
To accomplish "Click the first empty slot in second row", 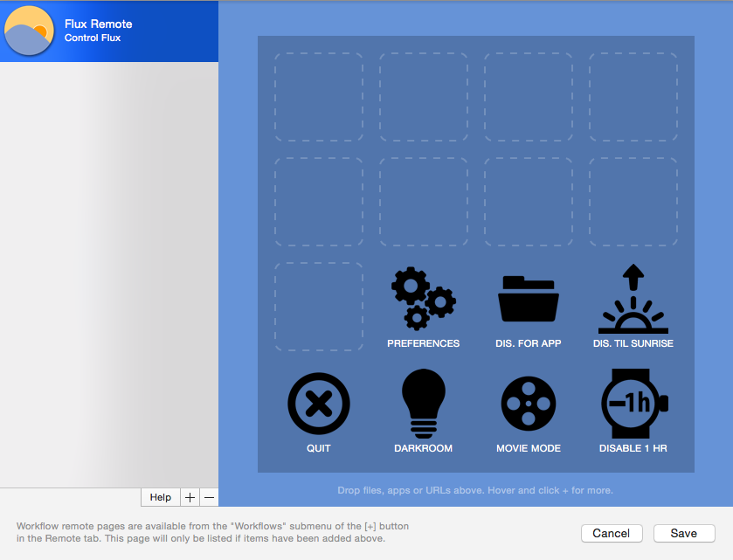I will pos(319,202).
